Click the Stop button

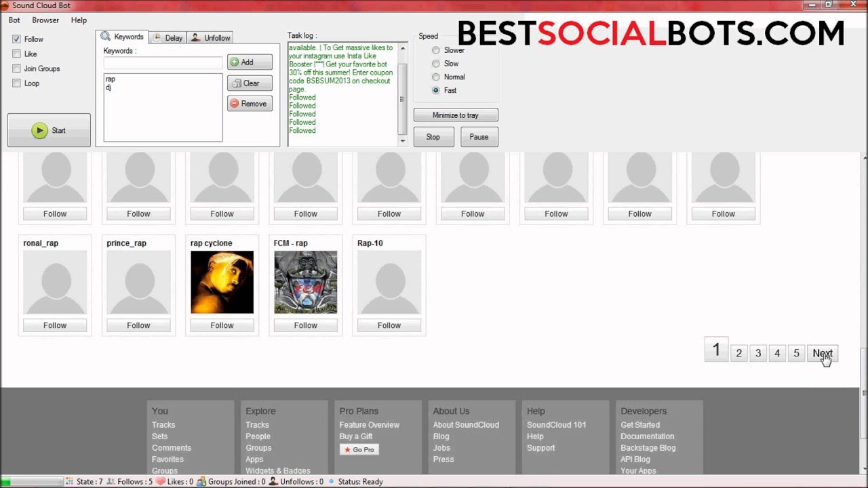tap(433, 137)
